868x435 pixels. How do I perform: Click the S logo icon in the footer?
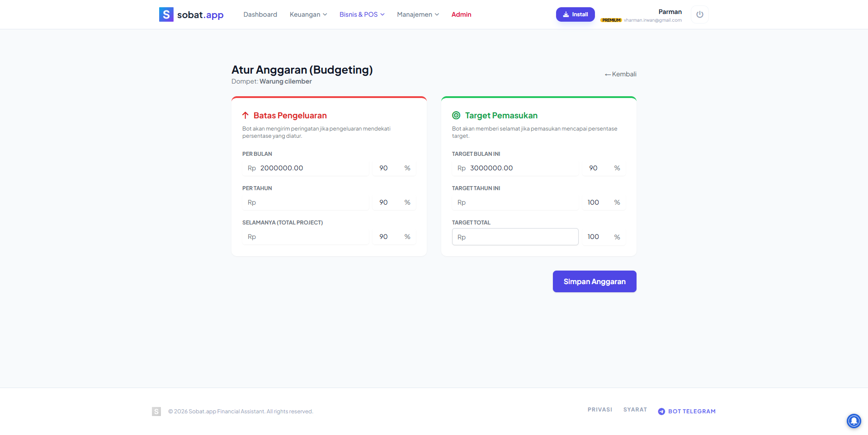[x=156, y=411]
